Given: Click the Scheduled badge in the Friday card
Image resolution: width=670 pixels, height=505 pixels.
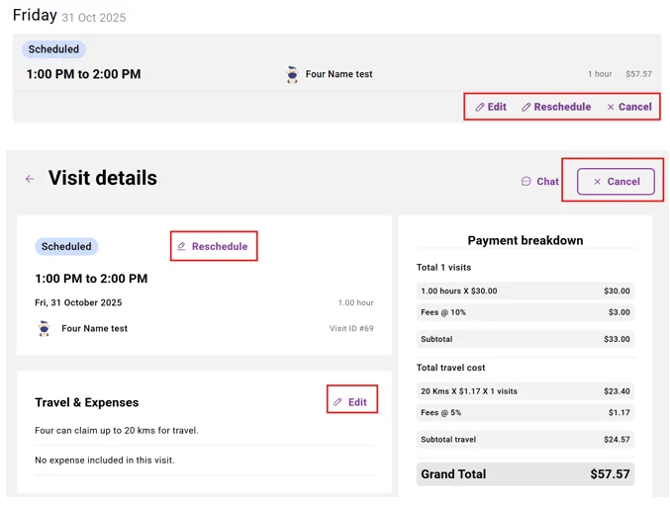Looking at the screenshot, I should [x=54, y=49].
